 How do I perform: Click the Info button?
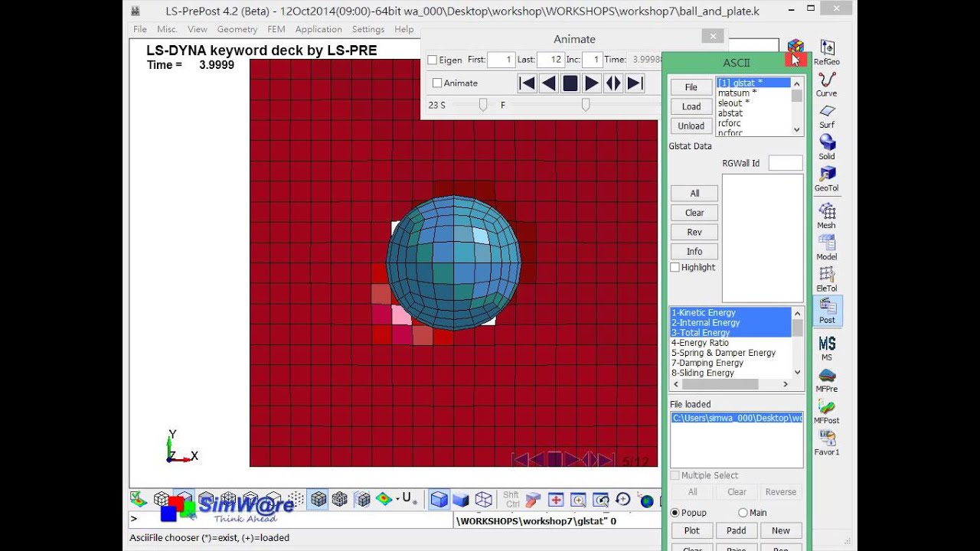coord(694,251)
